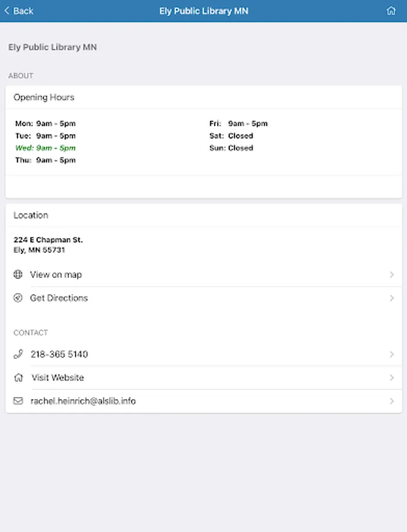Email rachel.heinrich@alslib.info

83,401
